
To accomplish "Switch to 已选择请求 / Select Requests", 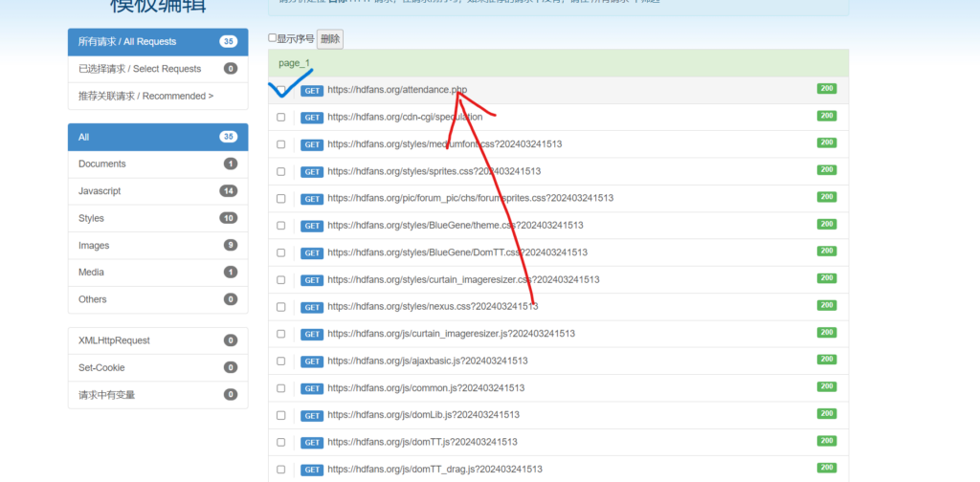I will coord(158,69).
